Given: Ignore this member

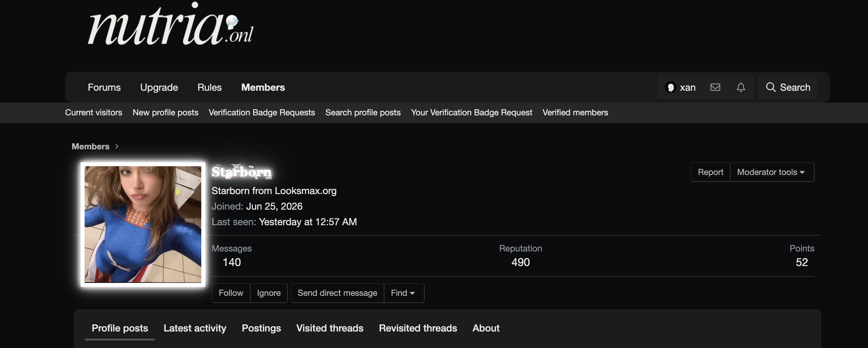Looking at the screenshot, I should tap(269, 293).
